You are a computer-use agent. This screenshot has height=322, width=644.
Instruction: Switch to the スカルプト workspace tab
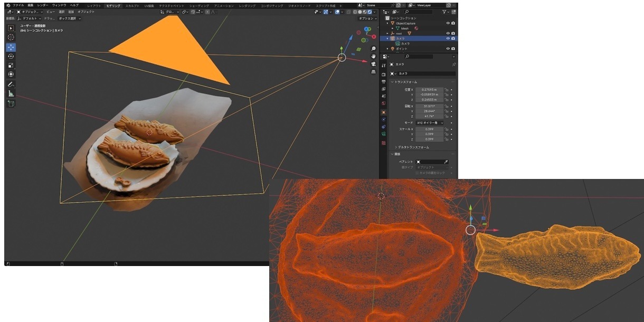pyautogui.click(x=132, y=5)
